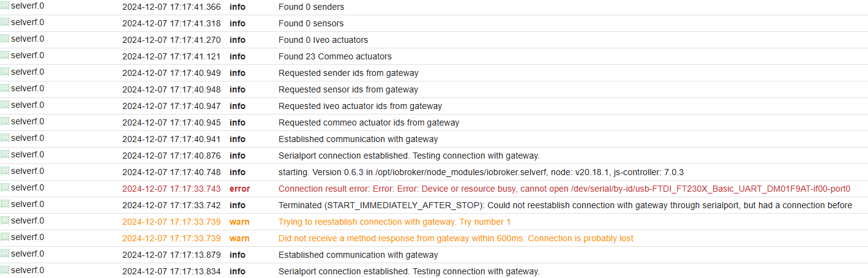Viewport: 868px width, 278px height.
Task: Click the log icon of the red error row
Action: tap(5, 188)
